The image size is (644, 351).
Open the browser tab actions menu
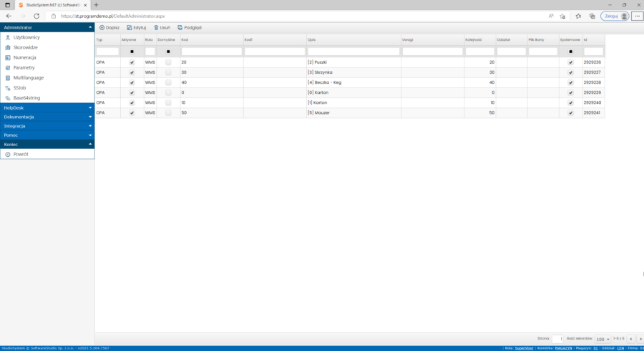[x=7, y=5]
